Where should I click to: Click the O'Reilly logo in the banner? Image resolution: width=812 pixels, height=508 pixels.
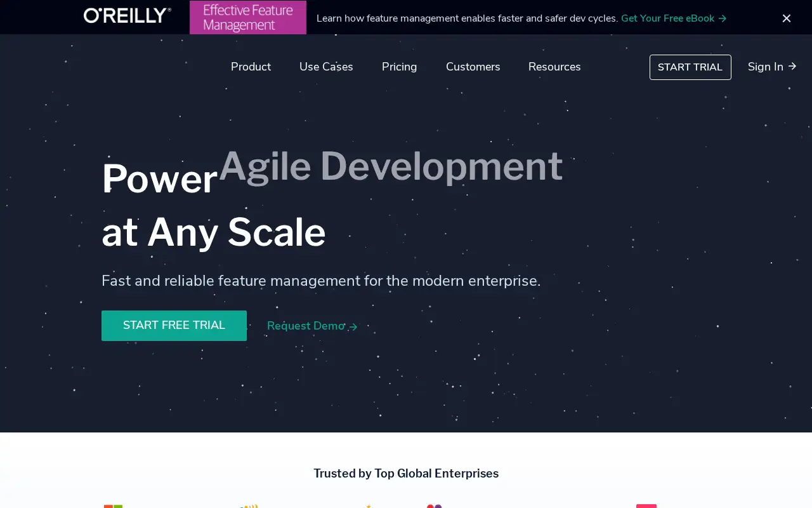(128, 16)
